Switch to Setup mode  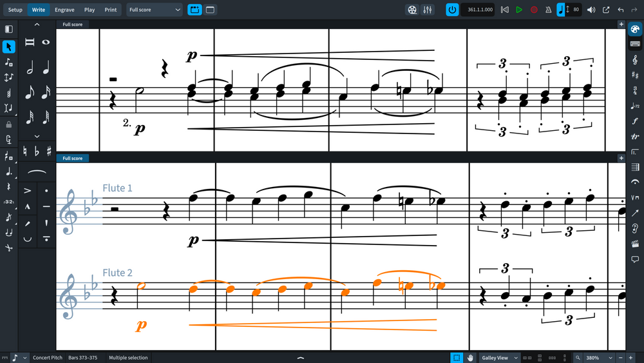15,10
